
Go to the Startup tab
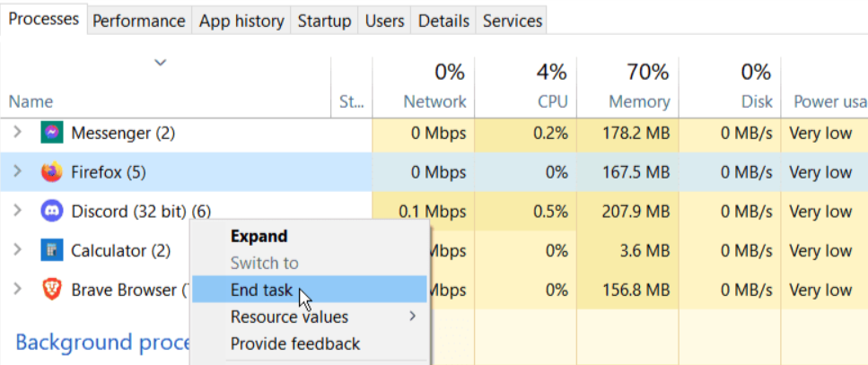pyautogui.click(x=324, y=21)
